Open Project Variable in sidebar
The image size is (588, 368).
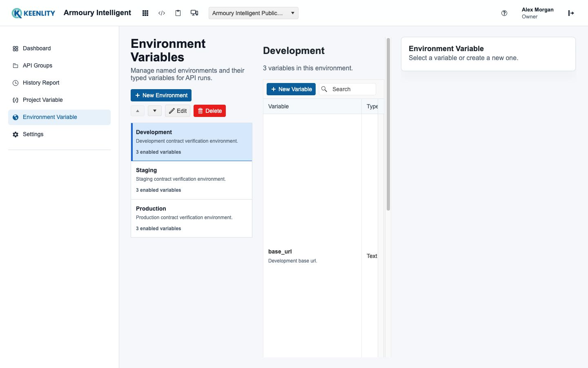coord(59,100)
